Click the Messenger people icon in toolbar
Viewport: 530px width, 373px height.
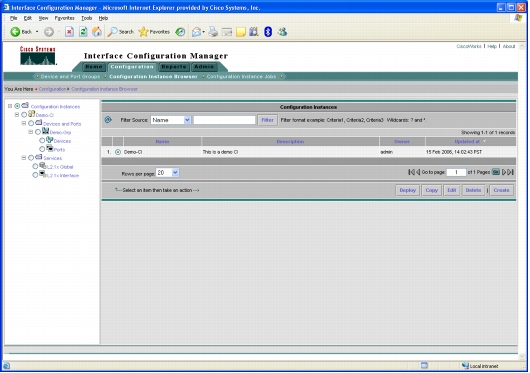(282, 32)
